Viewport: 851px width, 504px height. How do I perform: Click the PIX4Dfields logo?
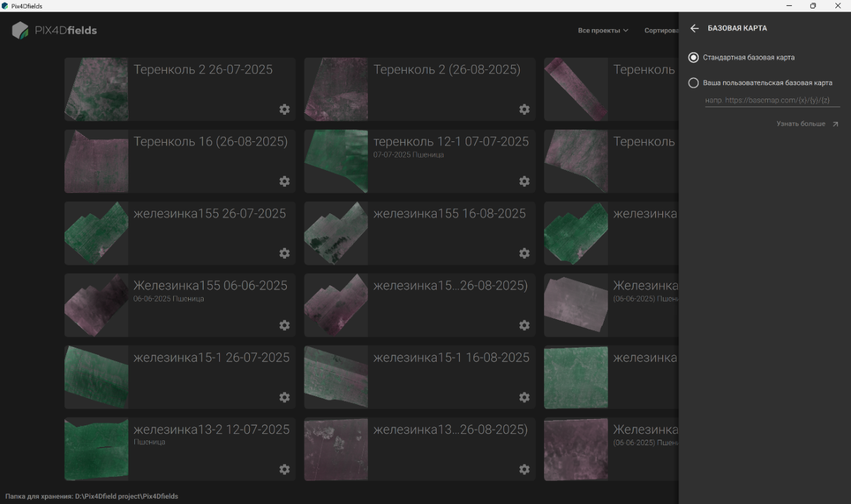click(54, 30)
